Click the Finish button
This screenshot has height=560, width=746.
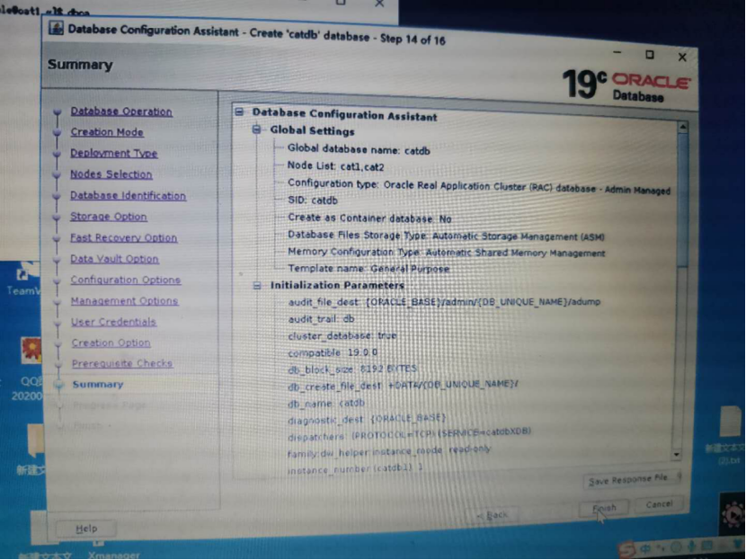coord(604,508)
